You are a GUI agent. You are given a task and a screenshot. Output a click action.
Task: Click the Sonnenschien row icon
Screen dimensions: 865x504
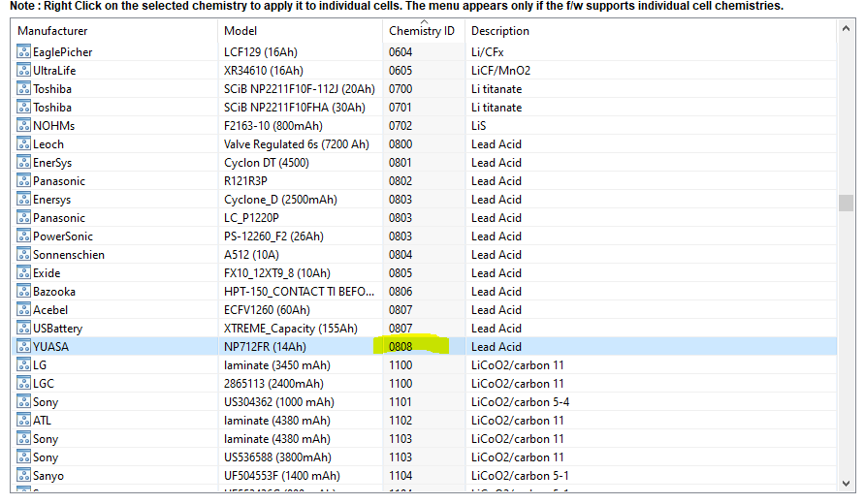tap(23, 255)
